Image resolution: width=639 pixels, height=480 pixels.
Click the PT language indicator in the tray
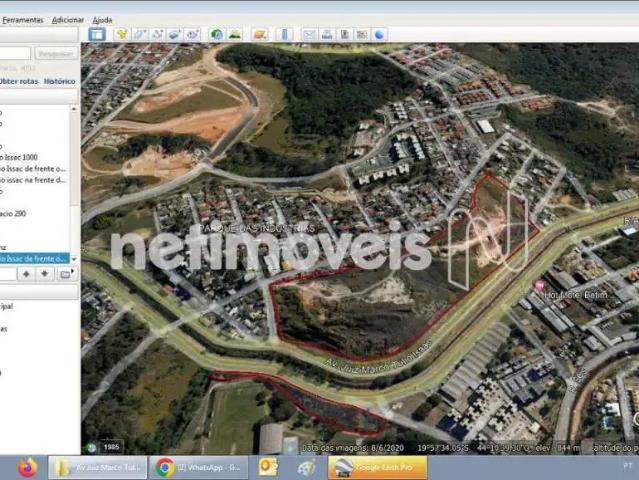[x=628, y=466]
